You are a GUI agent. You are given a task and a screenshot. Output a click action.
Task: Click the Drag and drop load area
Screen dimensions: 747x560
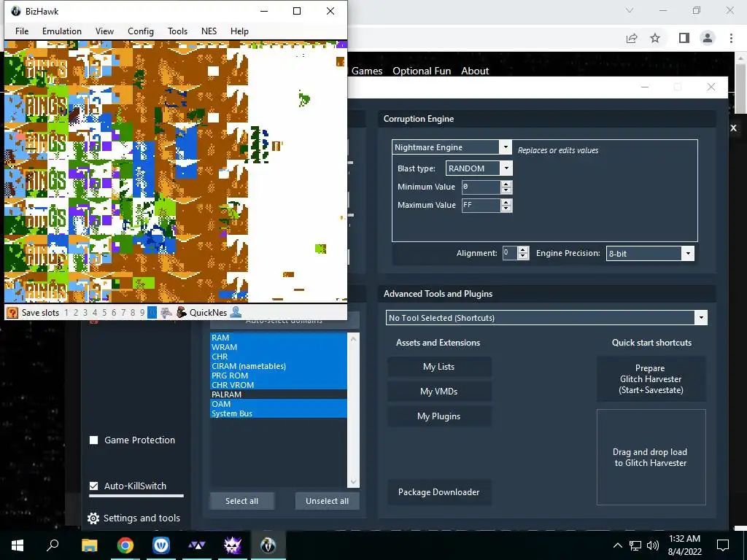click(651, 457)
